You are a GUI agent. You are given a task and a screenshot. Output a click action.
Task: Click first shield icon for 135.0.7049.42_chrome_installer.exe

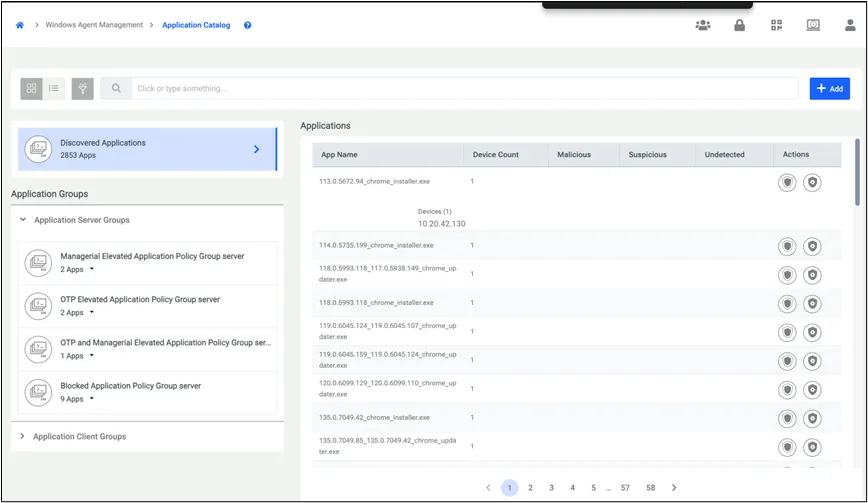point(787,419)
